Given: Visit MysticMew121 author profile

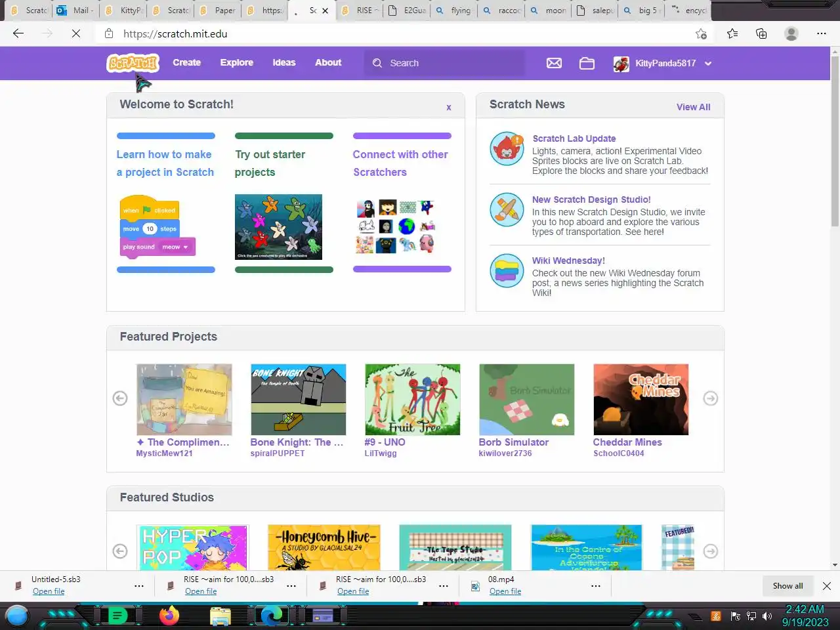Looking at the screenshot, I should [x=164, y=453].
